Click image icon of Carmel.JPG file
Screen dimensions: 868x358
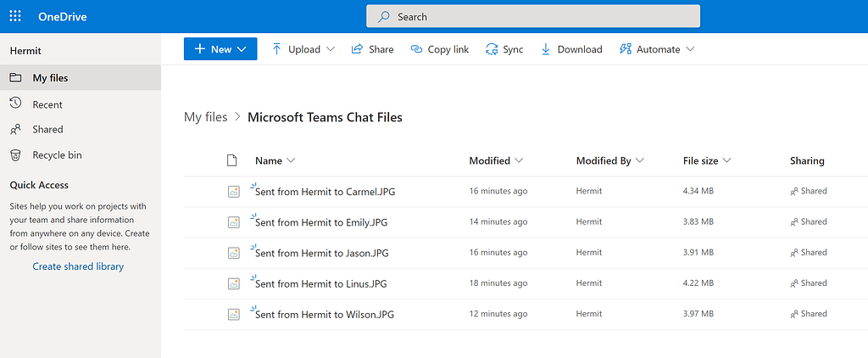[x=234, y=192]
